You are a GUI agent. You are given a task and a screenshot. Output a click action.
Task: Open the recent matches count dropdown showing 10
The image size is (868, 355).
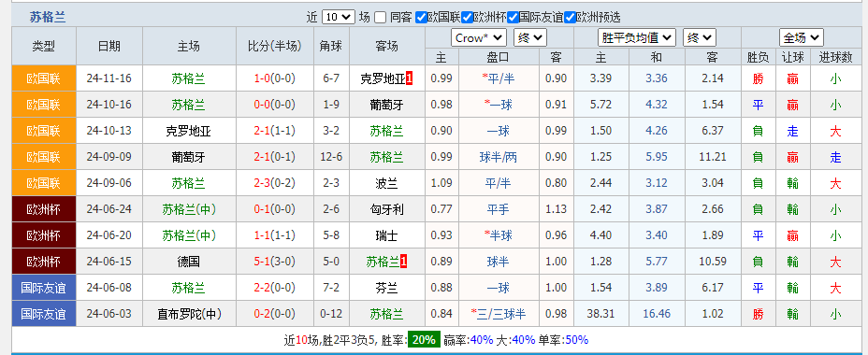click(x=339, y=17)
